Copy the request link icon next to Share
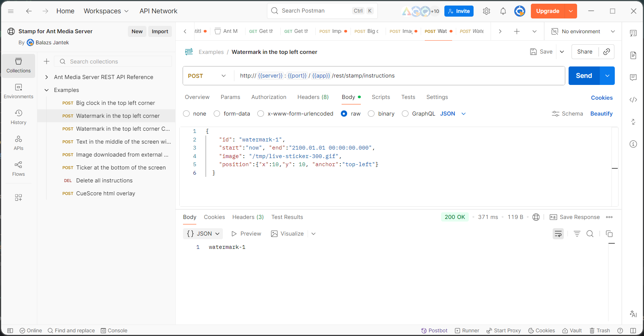Image resolution: width=644 pixels, height=336 pixels. coord(607,52)
